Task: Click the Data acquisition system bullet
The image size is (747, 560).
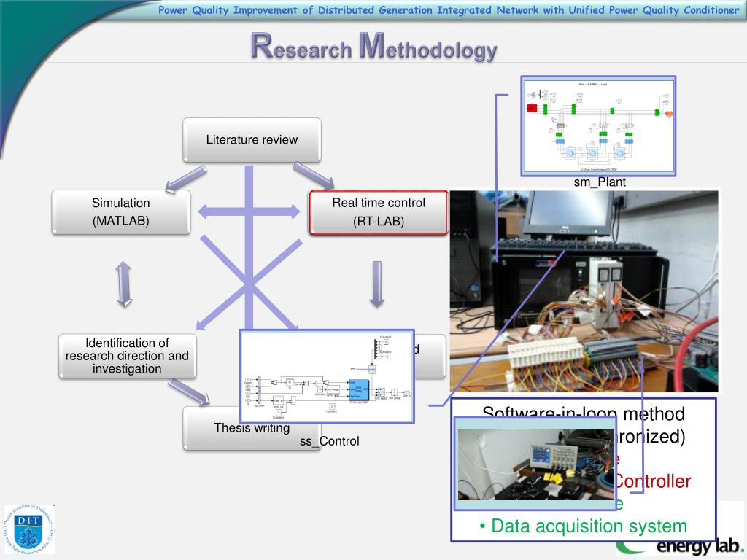Action: point(584,526)
